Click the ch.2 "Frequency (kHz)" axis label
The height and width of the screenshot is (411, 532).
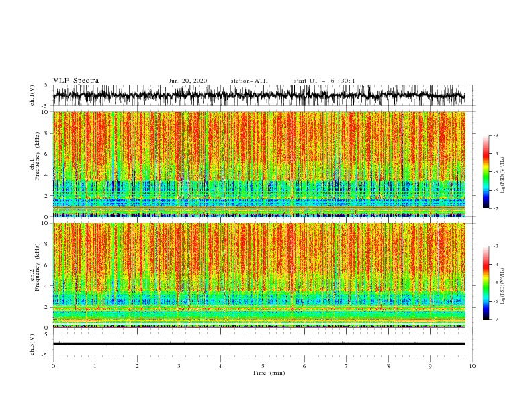click(x=37, y=267)
